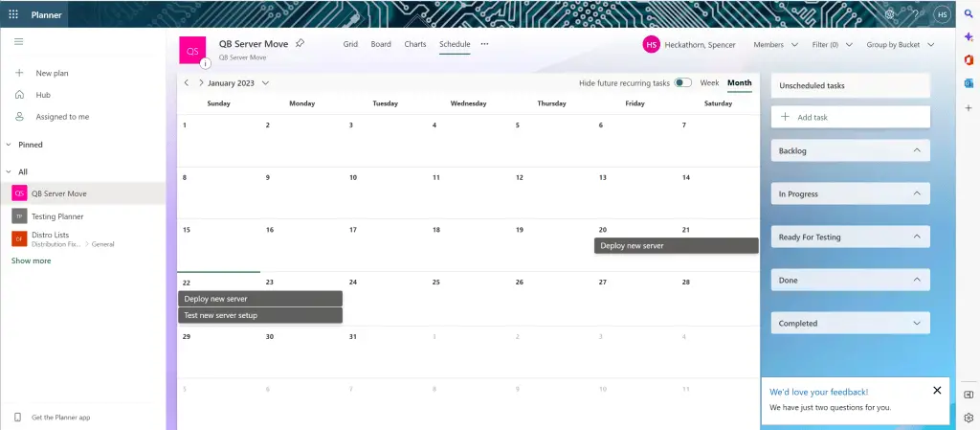Switch calendar to Week view

(709, 82)
